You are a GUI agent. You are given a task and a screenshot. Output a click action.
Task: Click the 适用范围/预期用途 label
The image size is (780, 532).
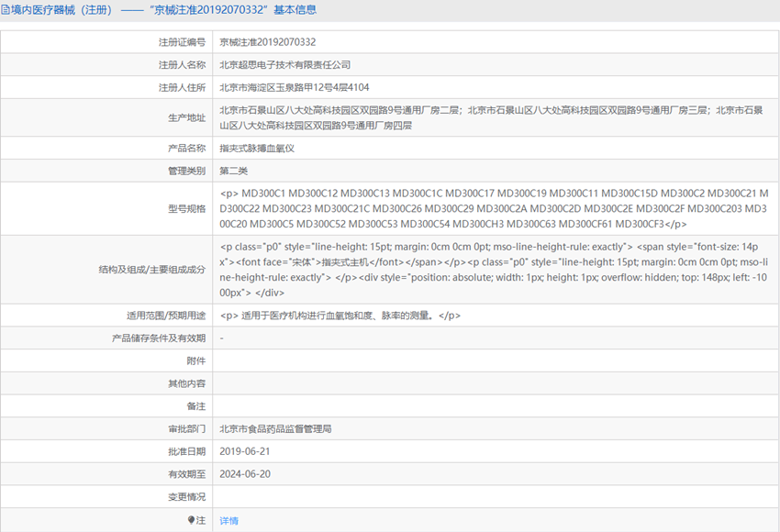166,316
